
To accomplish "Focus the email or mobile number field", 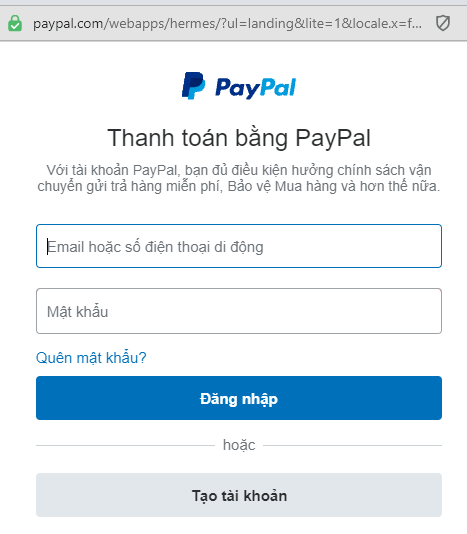I will coord(239,246).
